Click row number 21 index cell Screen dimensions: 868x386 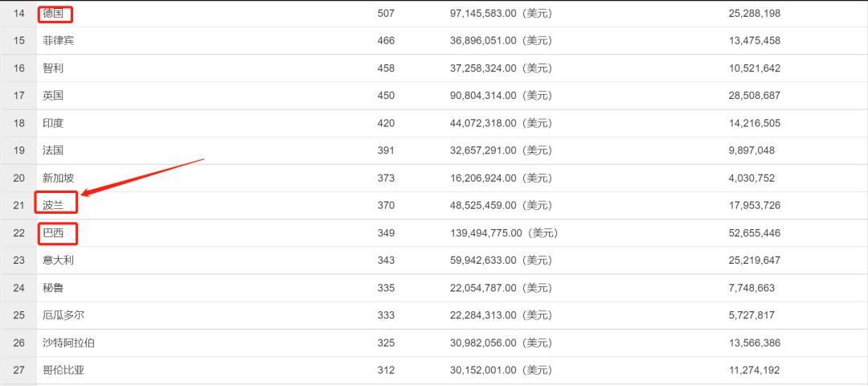pyautogui.click(x=18, y=205)
